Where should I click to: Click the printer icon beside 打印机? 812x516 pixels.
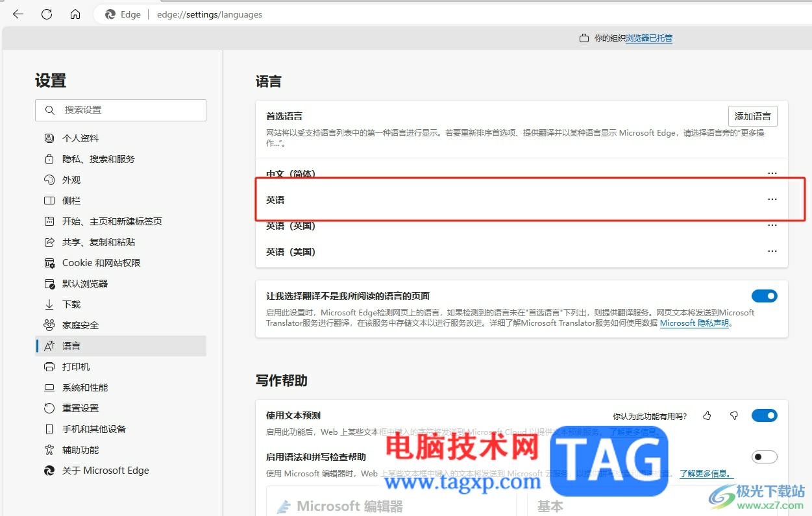click(49, 367)
